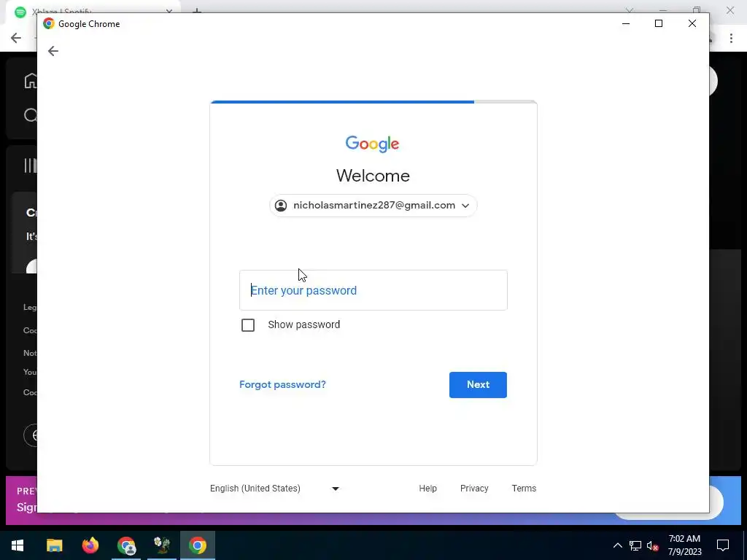Open the network status tray icon
The height and width of the screenshot is (560, 747).
pyautogui.click(x=635, y=545)
